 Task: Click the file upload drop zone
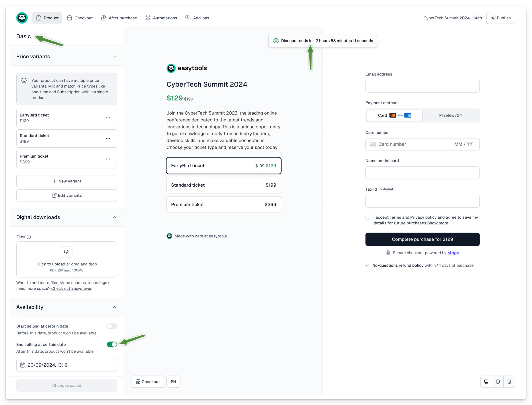(x=67, y=259)
